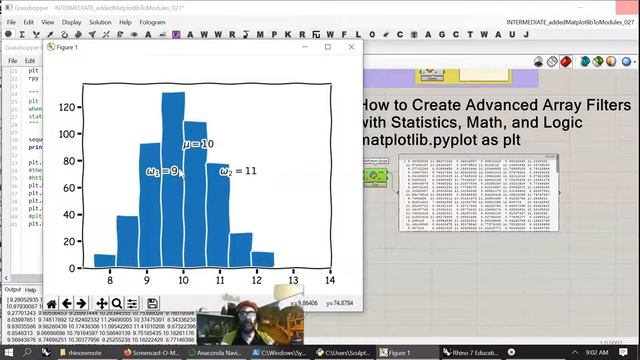Click the Home reset view icon in Figure 1
This screenshot has width=640, height=360.
tap(52, 304)
